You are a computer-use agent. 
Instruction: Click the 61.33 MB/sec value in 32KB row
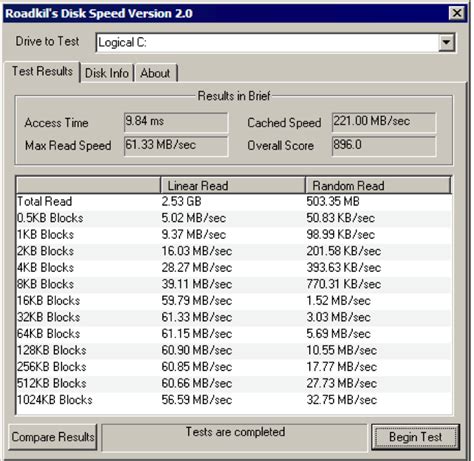(197, 317)
